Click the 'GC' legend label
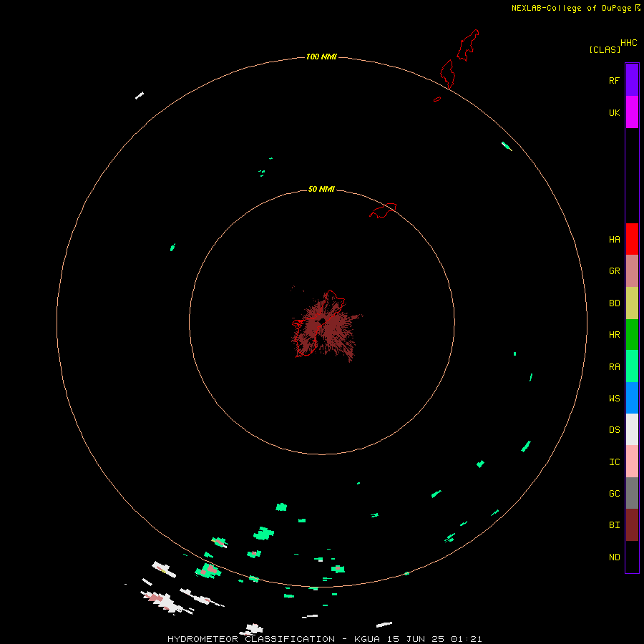 coord(614,494)
